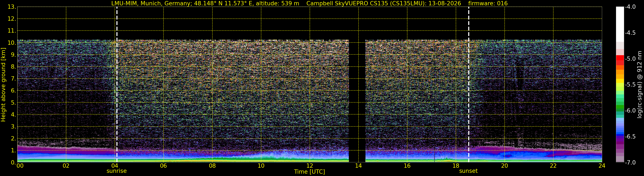Click the '04' time axis tick label
The width and height of the screenshot is (644, 176).
(x=115, y=166)
